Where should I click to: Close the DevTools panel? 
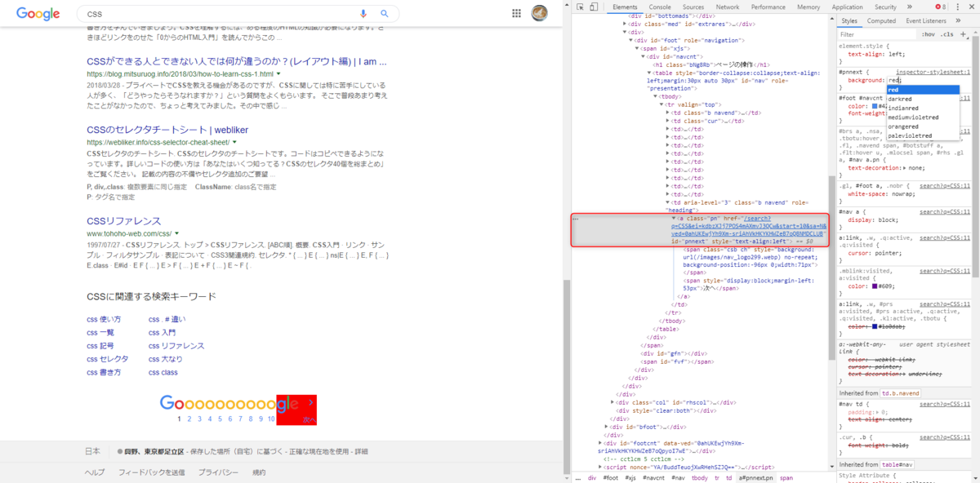pos(972,7)
